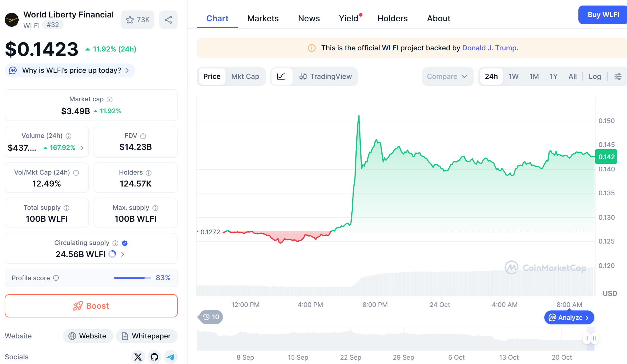Expand Volume (24h) details chevron
Viewport: 627px width, 364px height.
pos(82,148)
